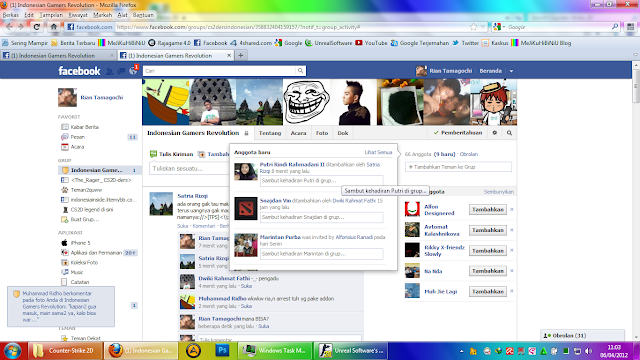Click the Troll face cover photo thumbnail

(x=306, y=102)
